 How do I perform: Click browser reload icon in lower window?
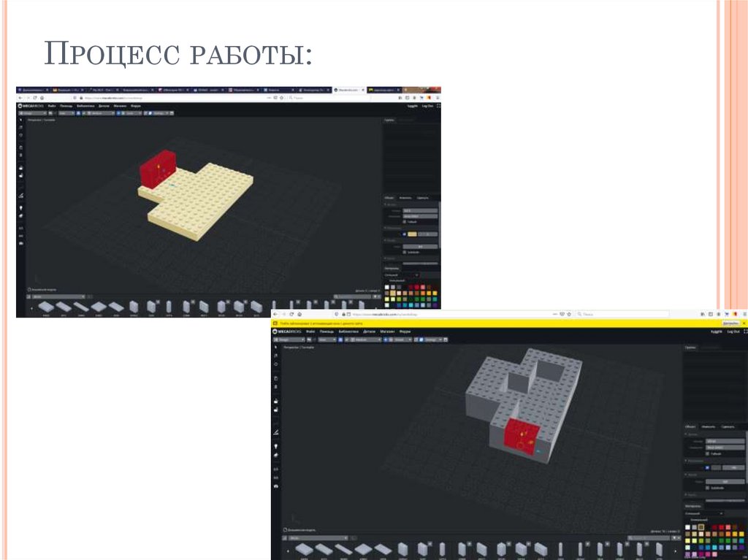click(x=291, y=315)
